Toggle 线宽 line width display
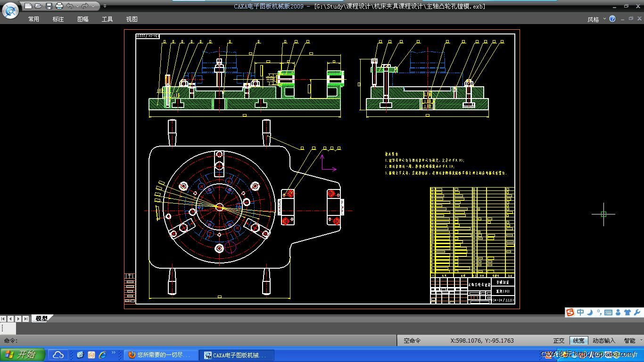 click(578, 340)
